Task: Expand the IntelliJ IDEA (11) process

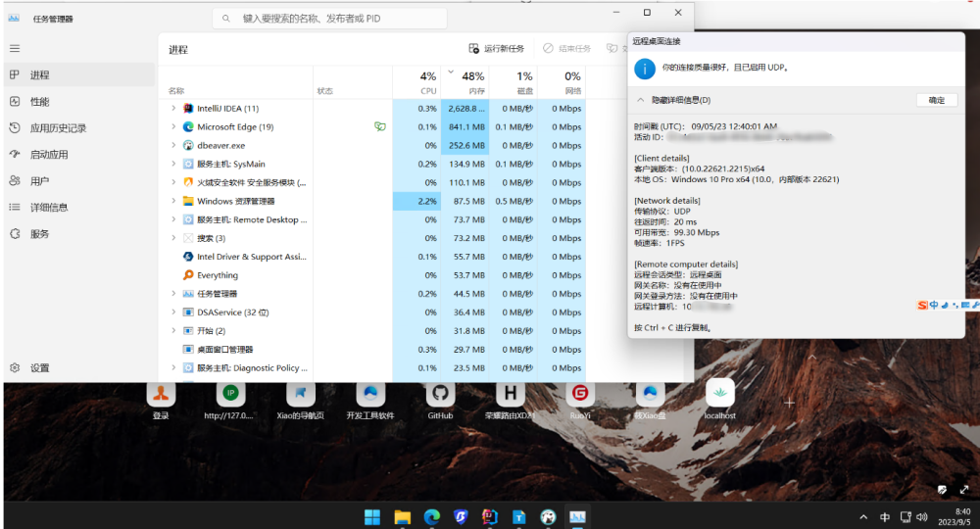Action: pos(173,108)
